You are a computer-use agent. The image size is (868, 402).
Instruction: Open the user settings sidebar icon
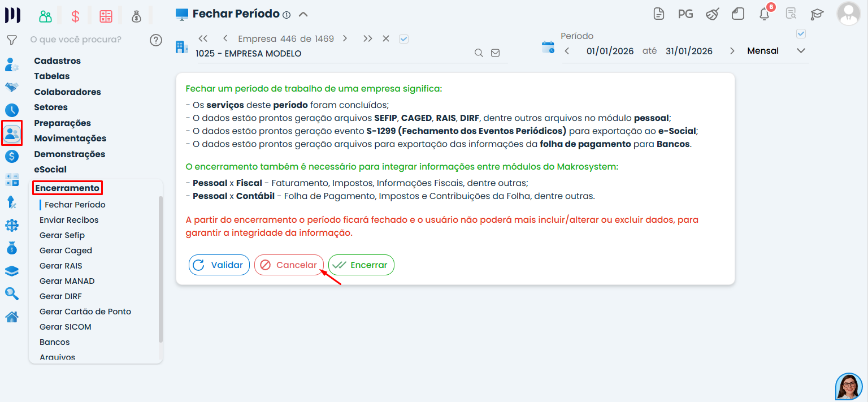[12, 64]
